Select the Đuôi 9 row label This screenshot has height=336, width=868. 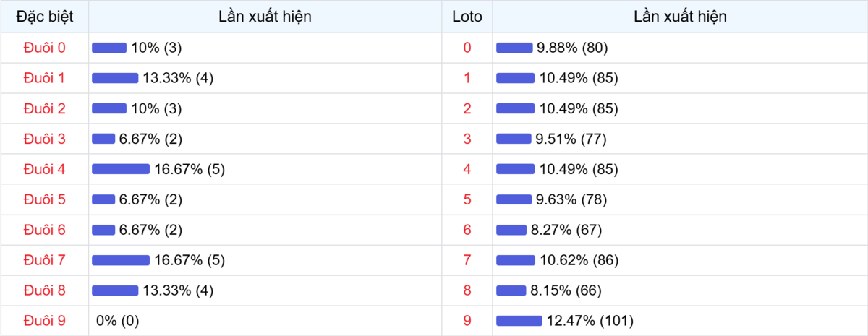(x=44, y=321)
